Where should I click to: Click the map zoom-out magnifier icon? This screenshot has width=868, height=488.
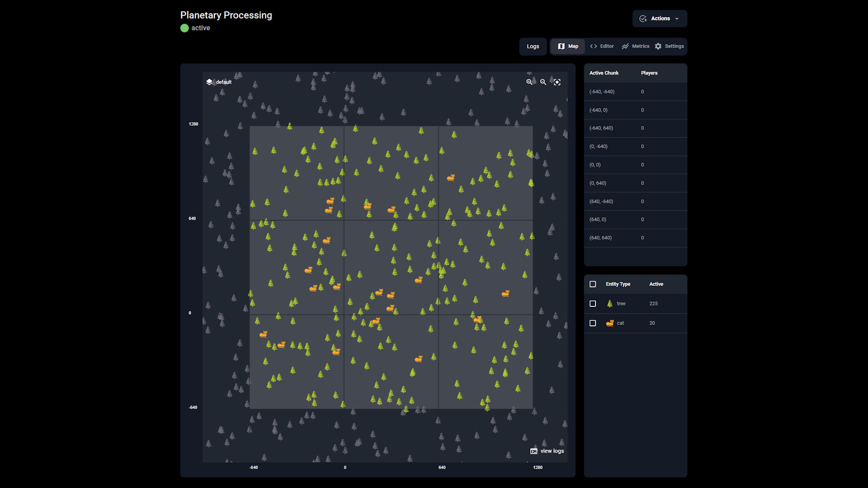[543, 82]
